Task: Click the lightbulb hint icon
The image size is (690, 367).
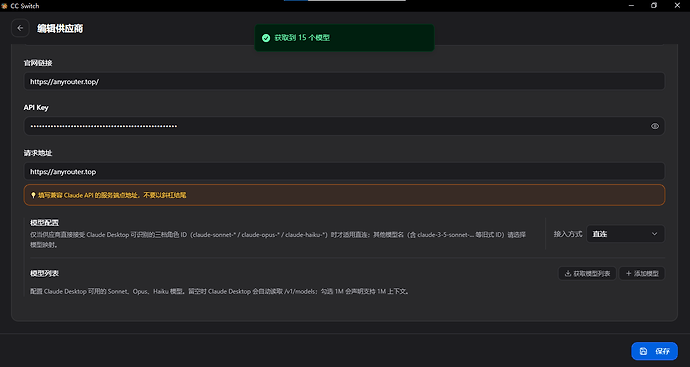Action: tap(33, 195)
